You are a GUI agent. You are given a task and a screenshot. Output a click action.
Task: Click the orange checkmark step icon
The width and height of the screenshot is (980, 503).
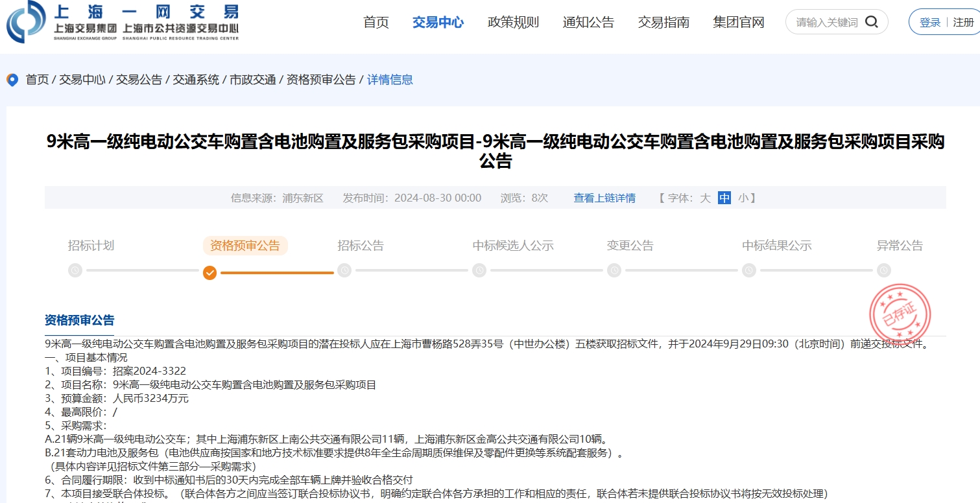209,272
